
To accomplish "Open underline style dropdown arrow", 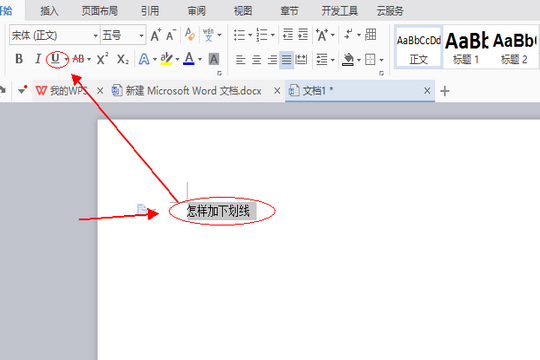I will click(66, 60).
